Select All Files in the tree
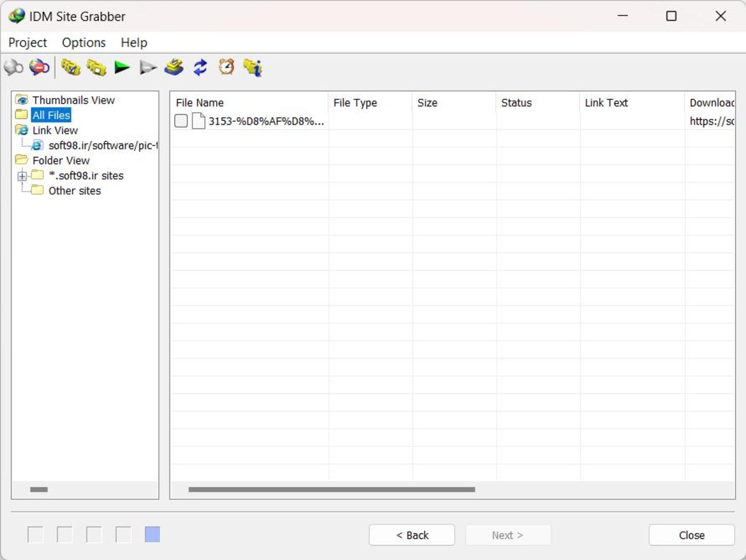The width and height of the screenshot is (746, 560). 51,115
